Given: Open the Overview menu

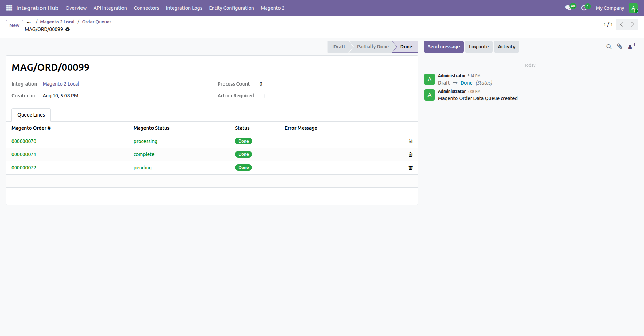Looking at the screenshot, I should click(76, 8).
